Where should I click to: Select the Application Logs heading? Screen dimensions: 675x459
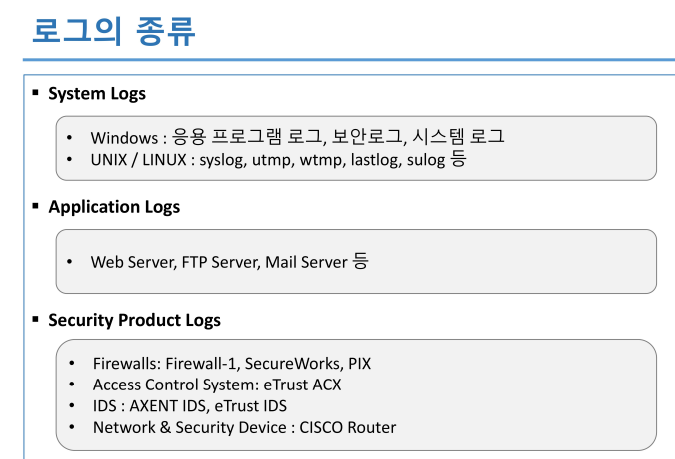(x=114, y=207)
